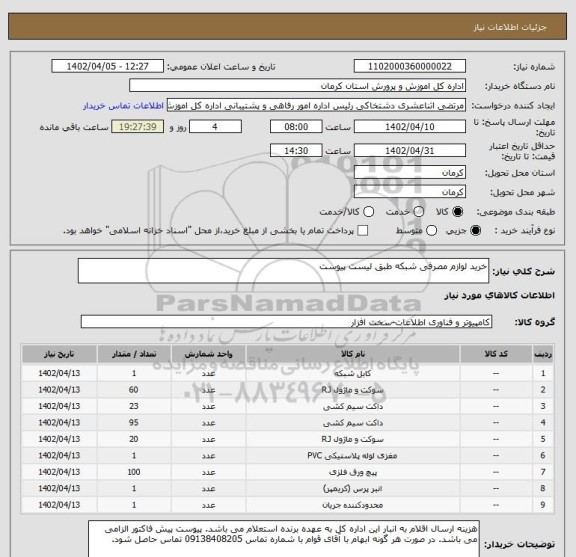Click quantity 60 in row 2
Viewport: 576px width, 557px height.
134,390
